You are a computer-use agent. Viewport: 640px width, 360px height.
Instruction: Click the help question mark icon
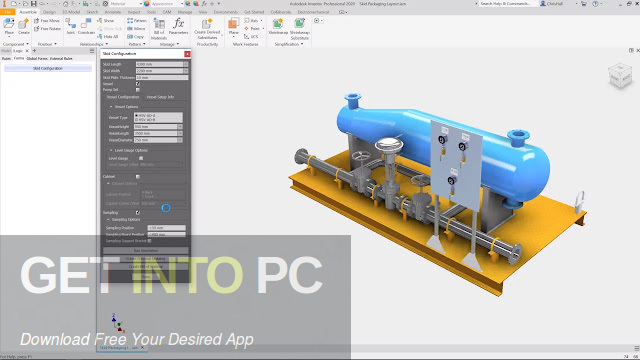[x=595, y=4]
